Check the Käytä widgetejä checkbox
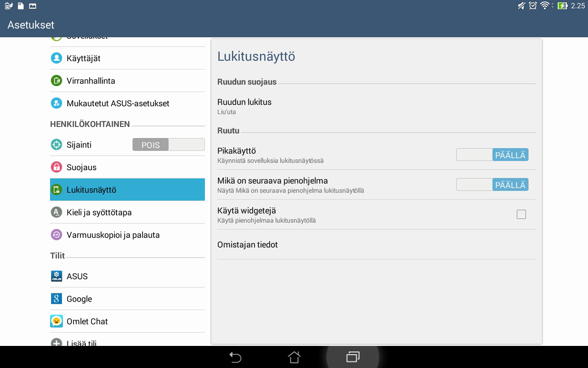The image size is (588, 368). [x=521, y=214]
